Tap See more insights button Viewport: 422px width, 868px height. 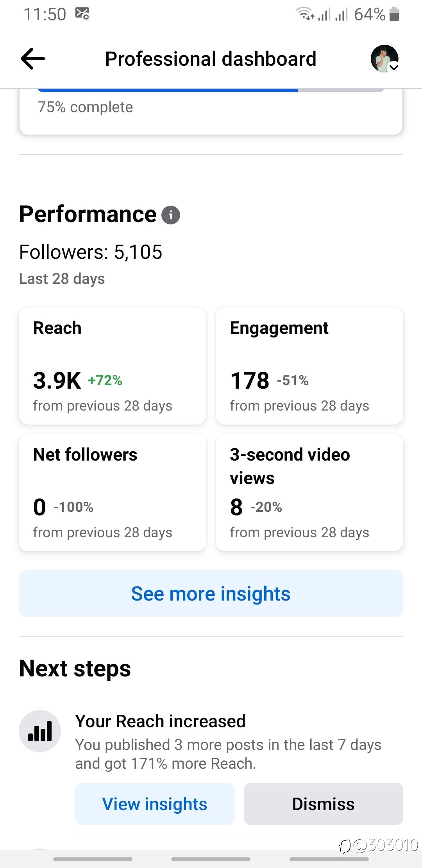(211, 594)
